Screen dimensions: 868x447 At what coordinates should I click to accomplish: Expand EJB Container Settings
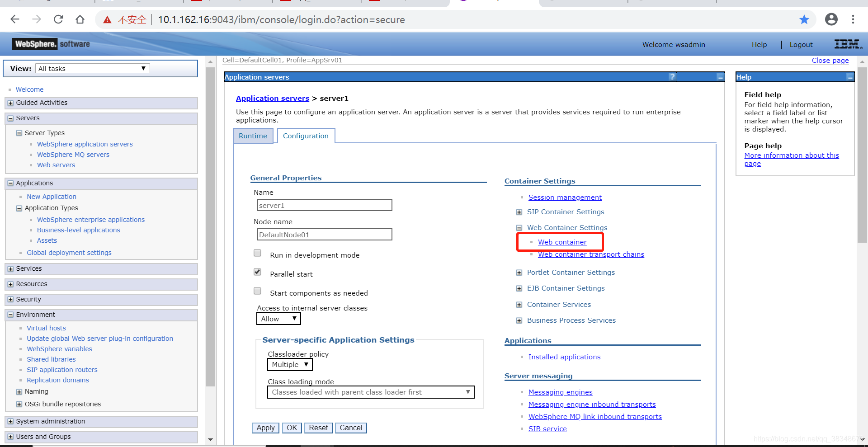coord(519,288)
